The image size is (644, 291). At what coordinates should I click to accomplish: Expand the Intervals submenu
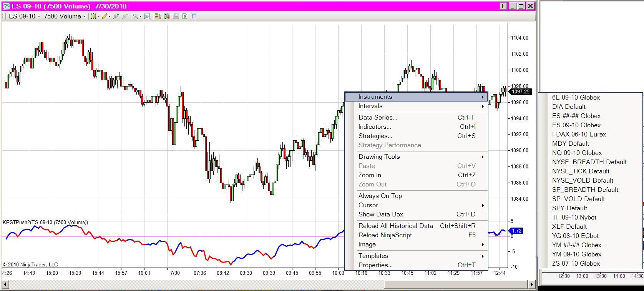[x=416, y=106]
